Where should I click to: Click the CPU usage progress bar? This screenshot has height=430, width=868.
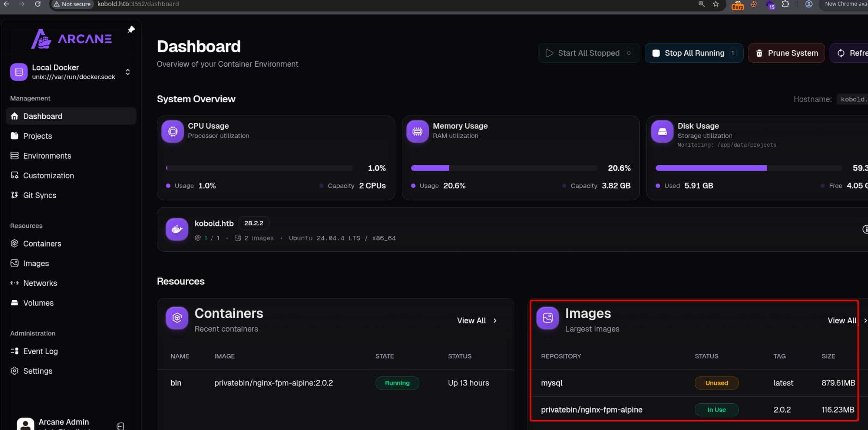point(259,168)
